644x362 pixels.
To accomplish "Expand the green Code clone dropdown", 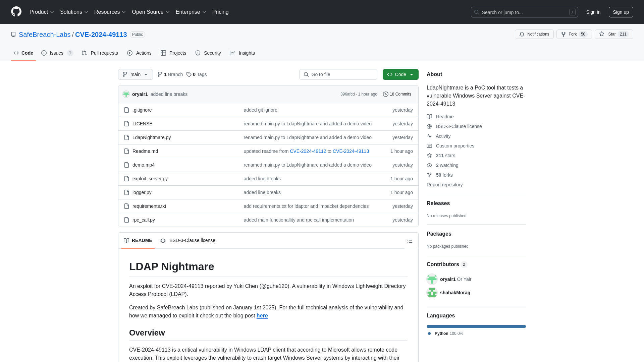I will pyautogui.click(x=400, y=74).
